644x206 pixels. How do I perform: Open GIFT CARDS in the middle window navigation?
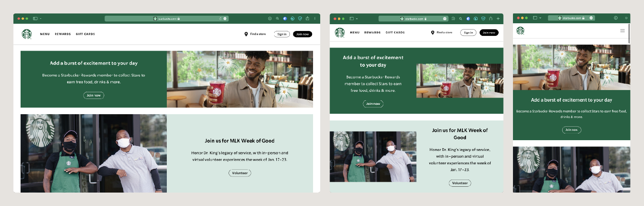(395, 33)
